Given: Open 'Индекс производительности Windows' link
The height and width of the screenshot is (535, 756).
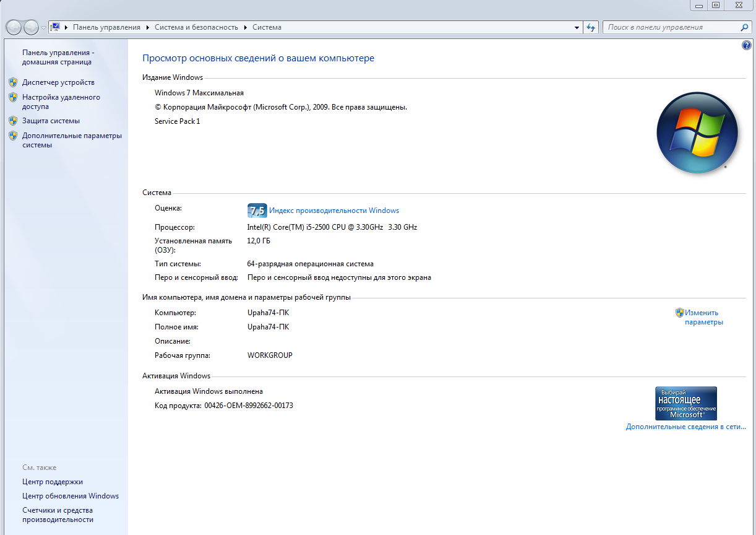Looking at the screenshot, I should click(x=334, y=211).
